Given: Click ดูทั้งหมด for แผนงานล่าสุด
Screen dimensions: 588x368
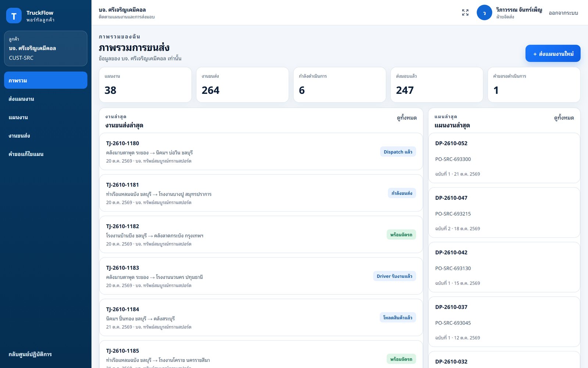Looking at the screenshot, I should tap(564, 118).
